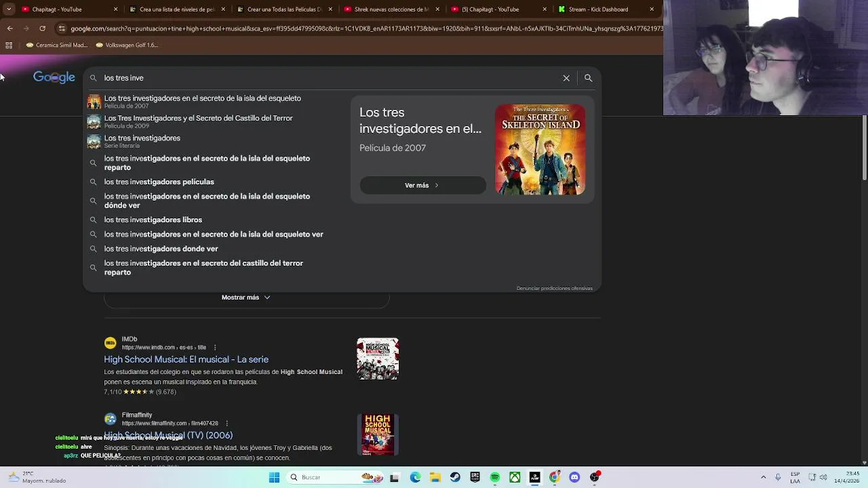Screen dimensions: 868x488
Task: Open Spotify from the taskbar
Action: [x=495, y=477]
